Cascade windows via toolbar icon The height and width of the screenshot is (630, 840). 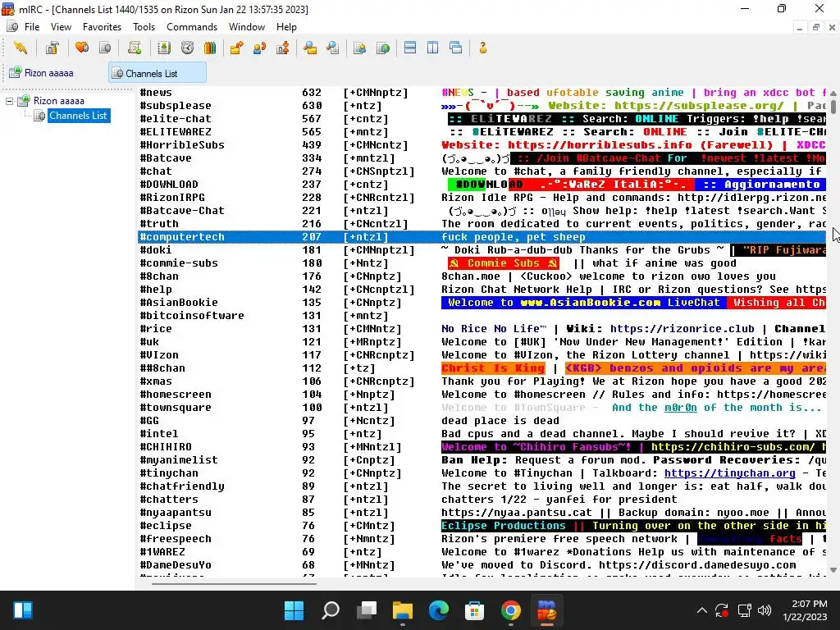pos(456,48)
